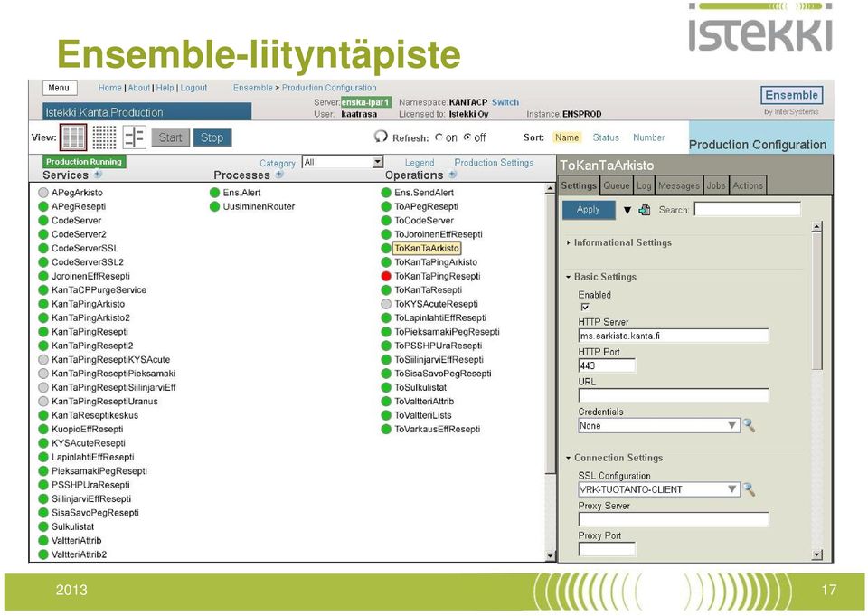The height and width of the screenshot is (616, 868).
Task: Click green status dot of ToKanTaArkisto
Action: tap(386, 248)
